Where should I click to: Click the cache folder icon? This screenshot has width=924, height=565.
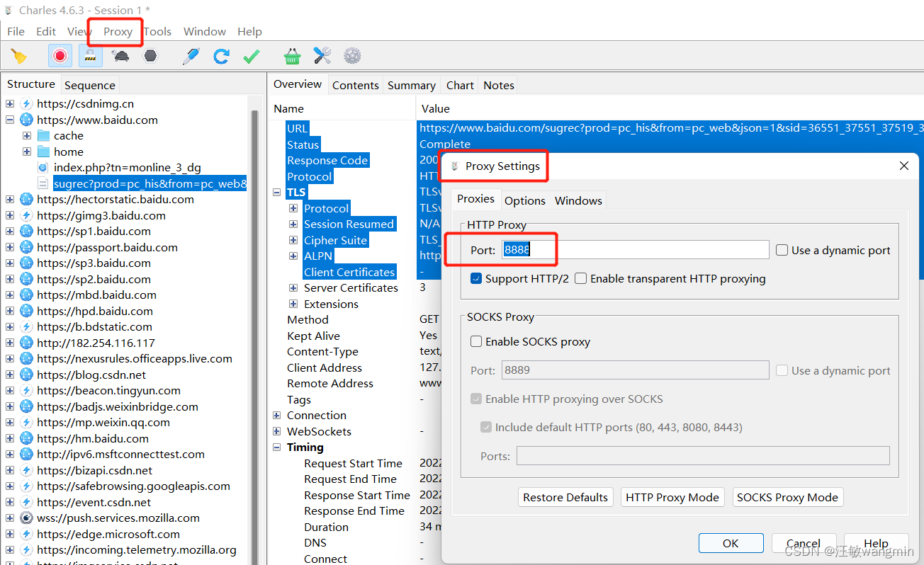coord(43,135)
